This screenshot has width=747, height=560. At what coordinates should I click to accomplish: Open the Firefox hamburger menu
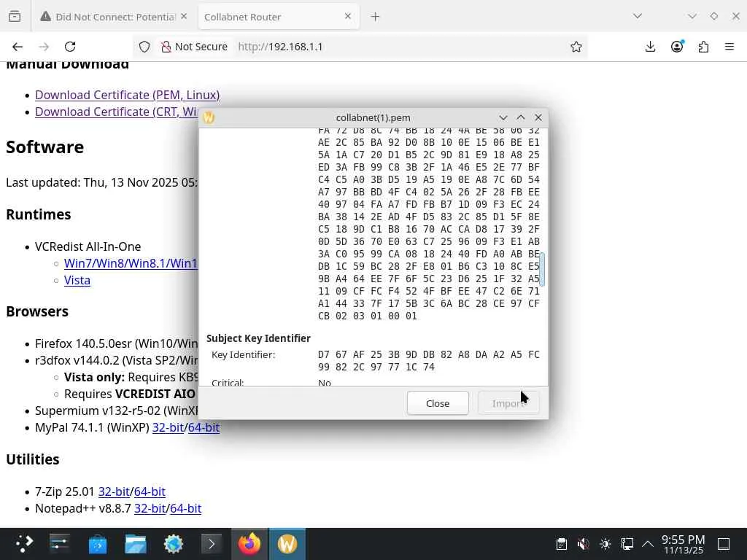click(x=729, y=47)
